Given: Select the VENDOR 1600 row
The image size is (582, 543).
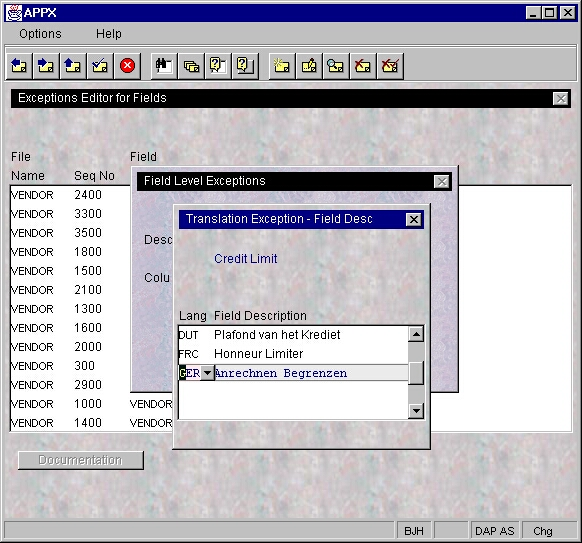Looking at the screenshot, I should [71, 328].
